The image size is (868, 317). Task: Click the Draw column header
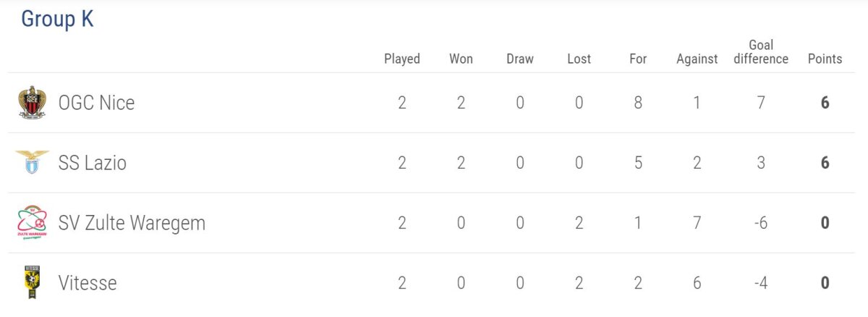tap(520, 59)
